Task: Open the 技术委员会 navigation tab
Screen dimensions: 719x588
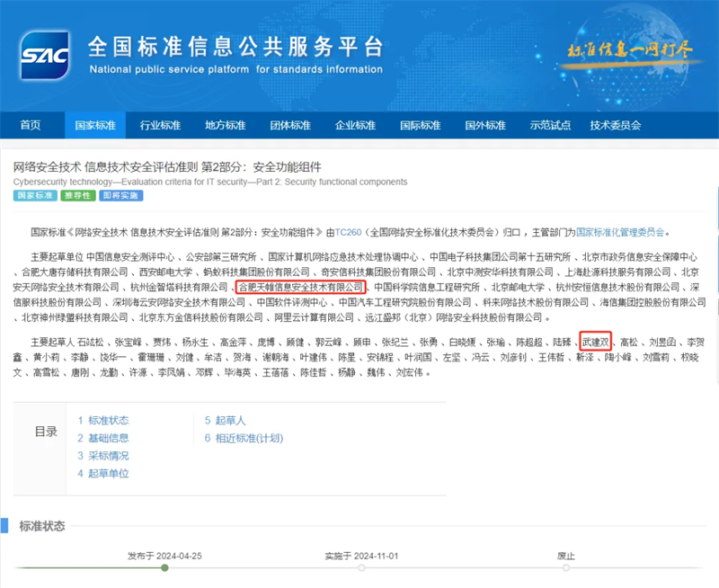Action: [615, 126]
